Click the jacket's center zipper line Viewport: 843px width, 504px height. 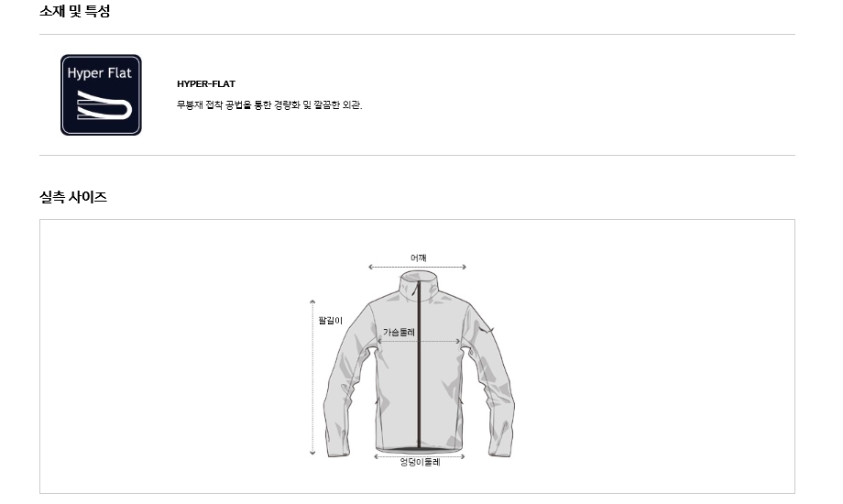(420, 366)
